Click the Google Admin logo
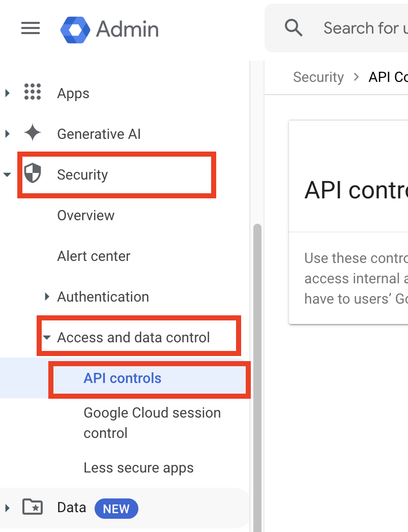Image resolution: width=408 pixels, height=532 pixels. (x=75, y=29)
